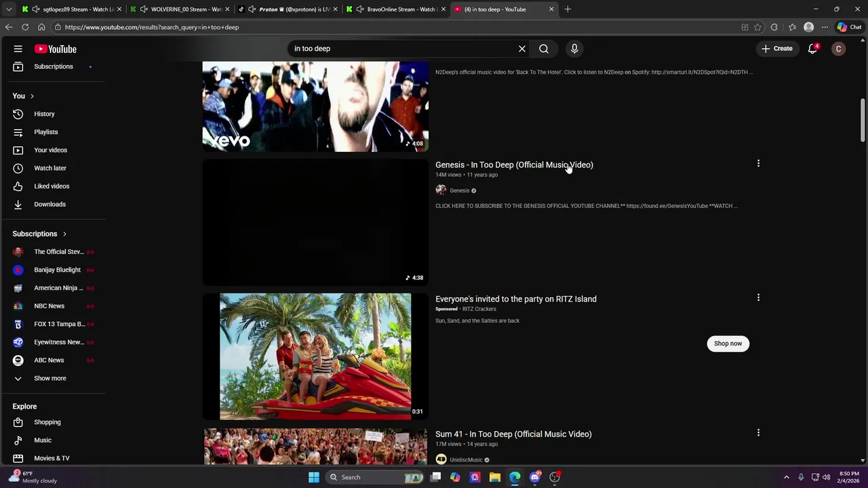Unmute the Proton TikTok tab audio
The image size is (868, 488).
(252, 9)
